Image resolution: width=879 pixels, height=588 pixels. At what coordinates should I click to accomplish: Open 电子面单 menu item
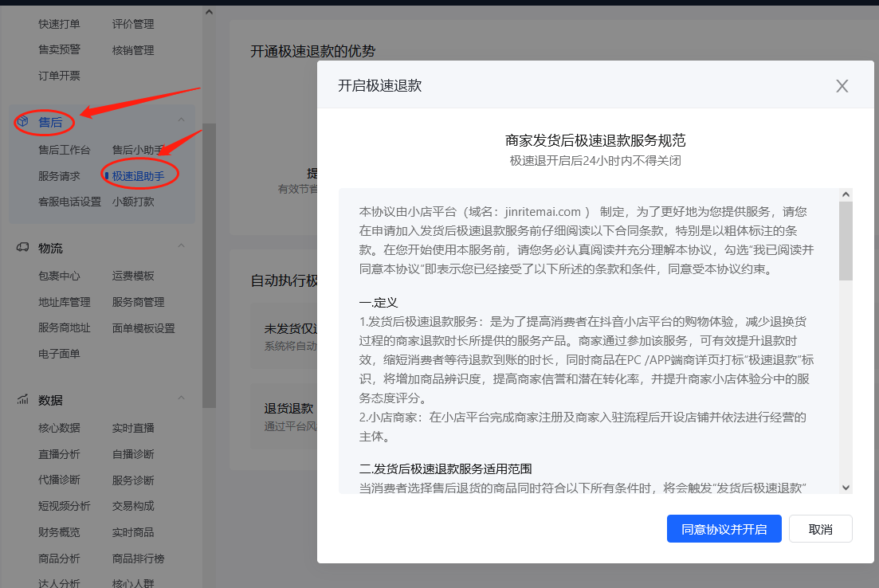click(59, 353)
